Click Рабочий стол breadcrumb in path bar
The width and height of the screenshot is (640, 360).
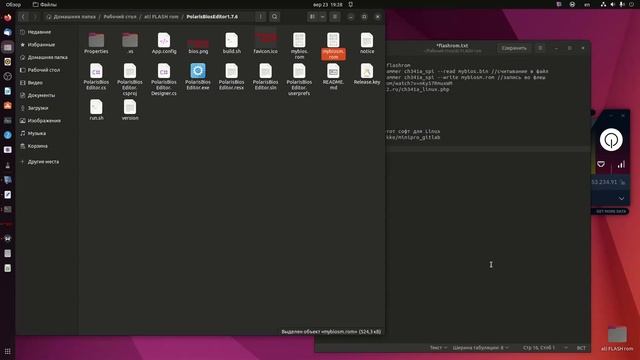[120, 17]
